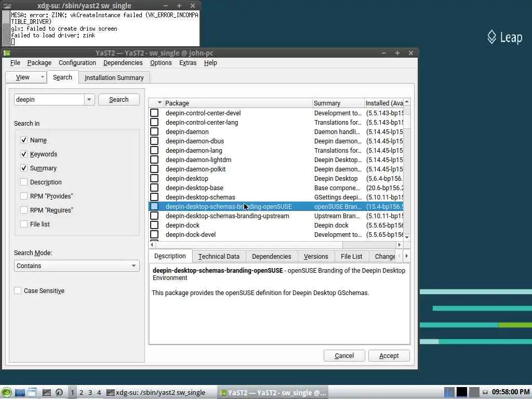532x399 pixels.
Task: Select the deepin-dock package row
Action: pos(275,225)
